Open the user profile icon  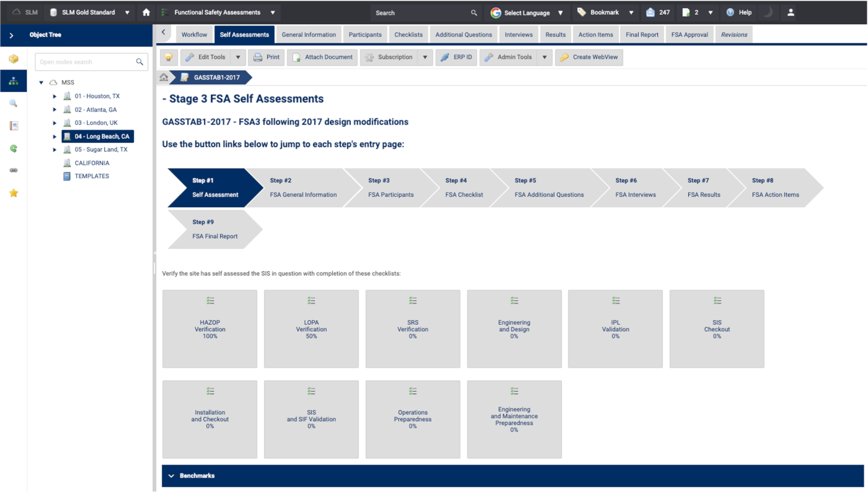pyautogui.click(x=790, y=12)
